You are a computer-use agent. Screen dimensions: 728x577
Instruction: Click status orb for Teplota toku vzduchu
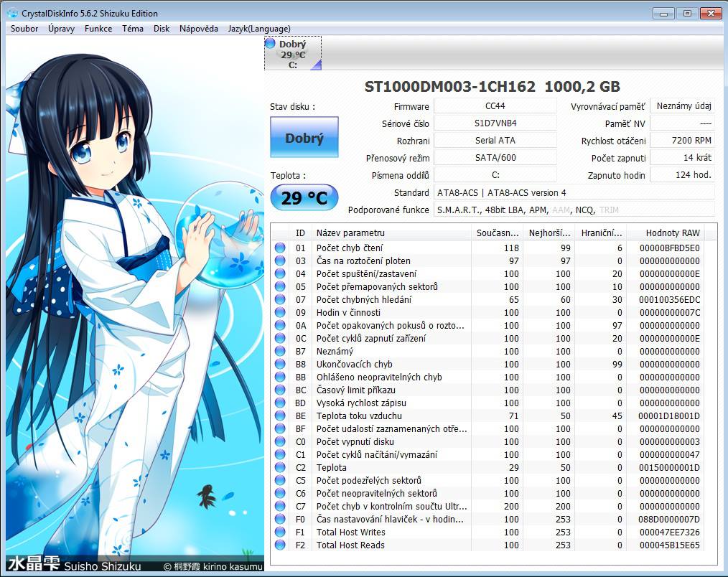280,416
